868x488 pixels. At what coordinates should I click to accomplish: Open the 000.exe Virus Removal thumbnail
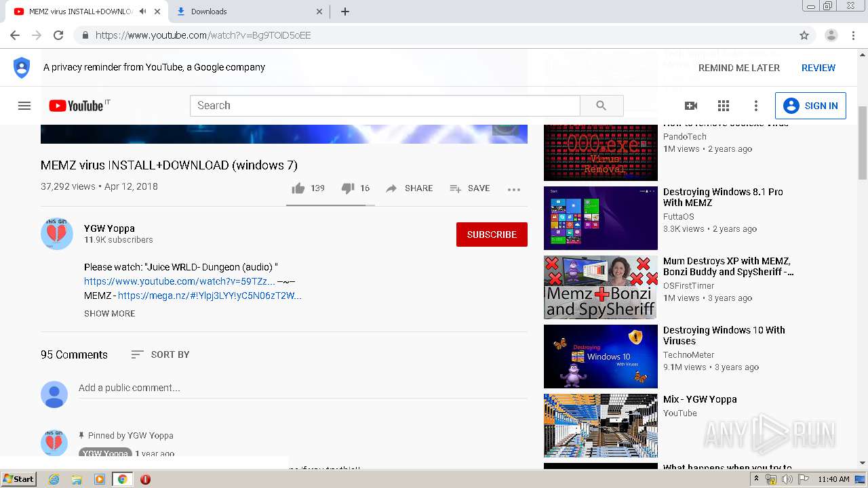pos(601,152)
